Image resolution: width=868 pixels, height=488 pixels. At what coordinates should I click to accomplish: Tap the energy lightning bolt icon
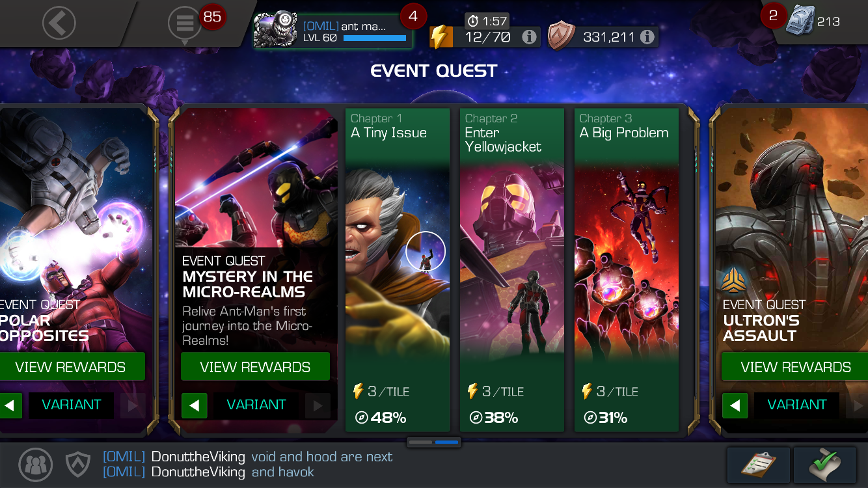[441, 37]
